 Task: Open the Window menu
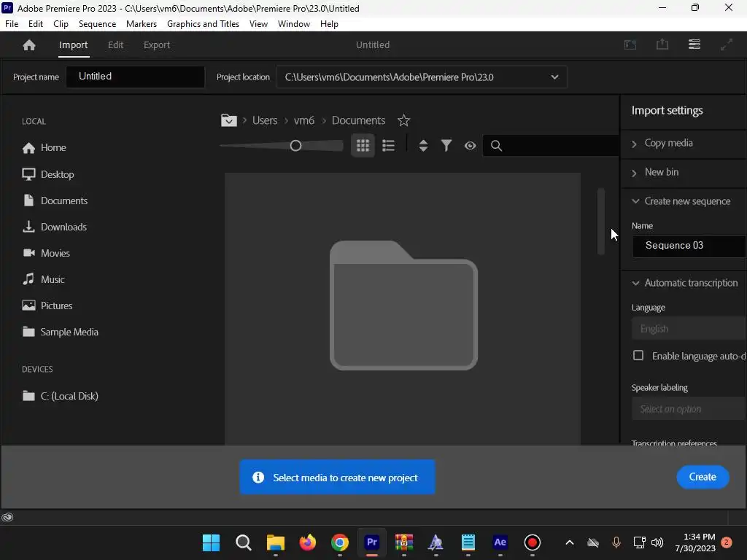294,24
